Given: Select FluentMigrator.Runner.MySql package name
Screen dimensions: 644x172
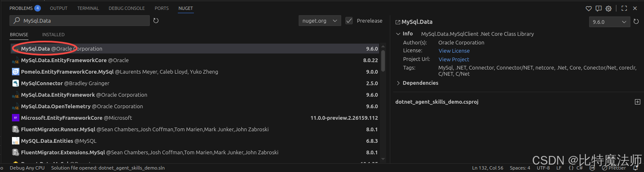Looking at the screenshot, I should [58, 129].
